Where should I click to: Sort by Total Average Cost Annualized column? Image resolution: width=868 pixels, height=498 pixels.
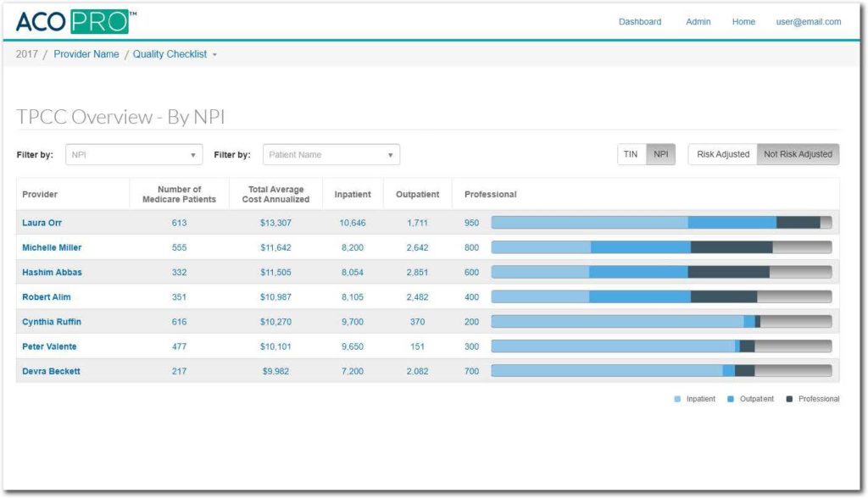tap(275, 195)
